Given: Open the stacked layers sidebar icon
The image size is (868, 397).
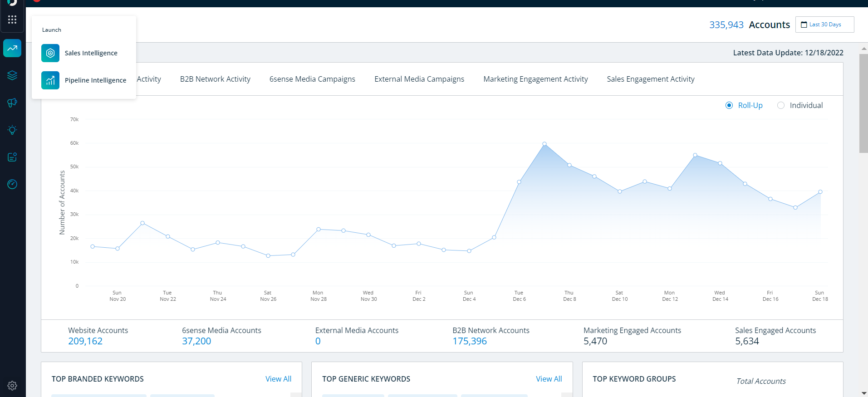Looking at the screenshot, I should pyautogui.click(x=12, y=75).
